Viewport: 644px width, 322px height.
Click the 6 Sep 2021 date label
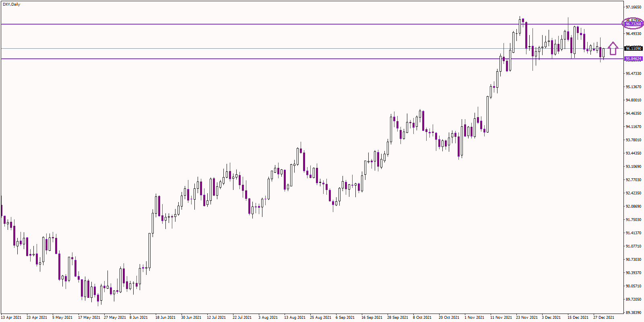point(345,318)
